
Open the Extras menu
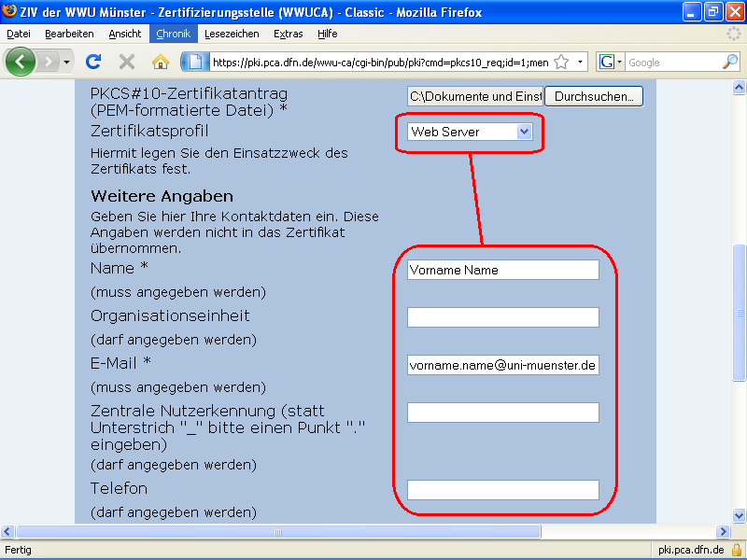pyautogui.click(x=288, y=34)
